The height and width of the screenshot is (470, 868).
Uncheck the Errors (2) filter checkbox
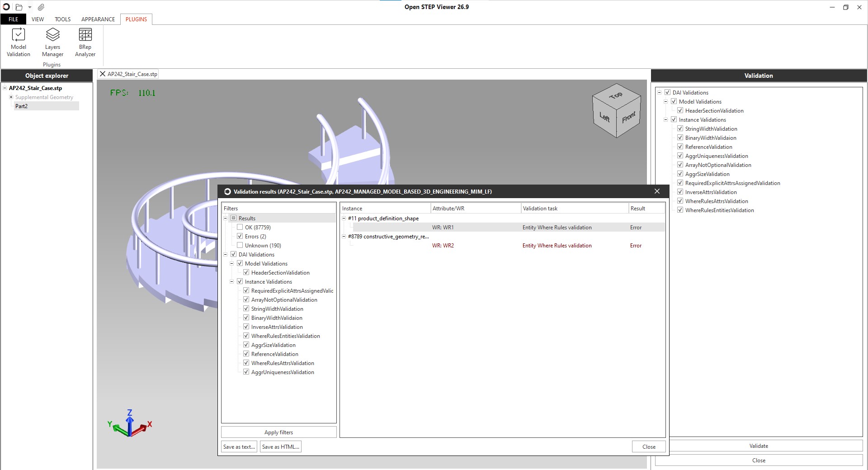(x=240, y=236)
